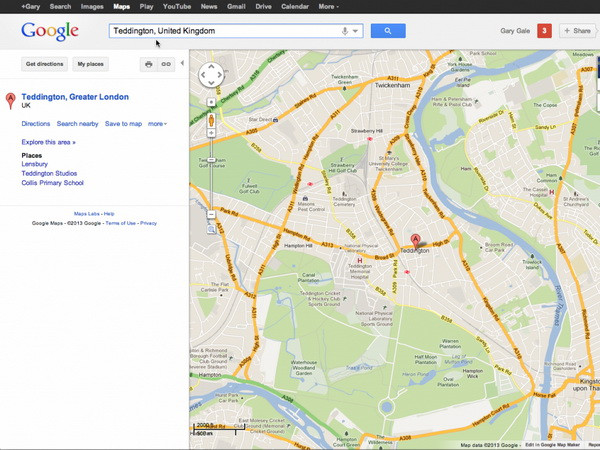Click the microphone voice search icon
The width and height of the screenshot is (600, 450).
[x=345, y=31]
